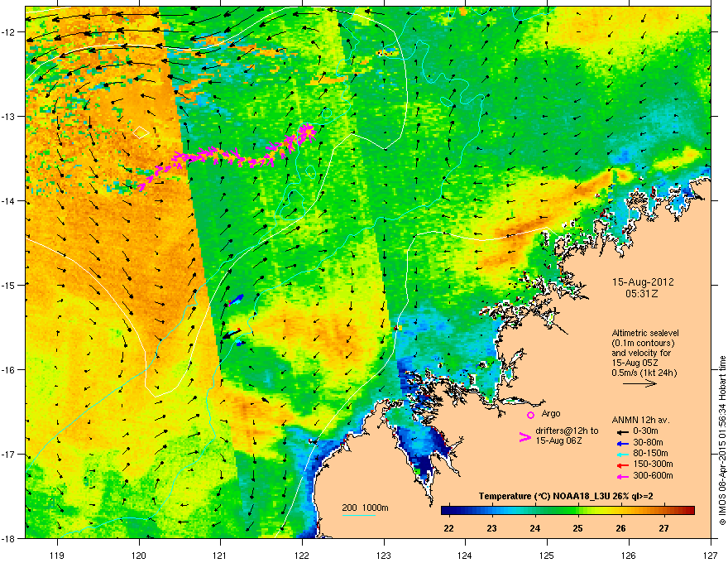Click the black ANMN mooring arrow near 15.6S

[231, 334]
